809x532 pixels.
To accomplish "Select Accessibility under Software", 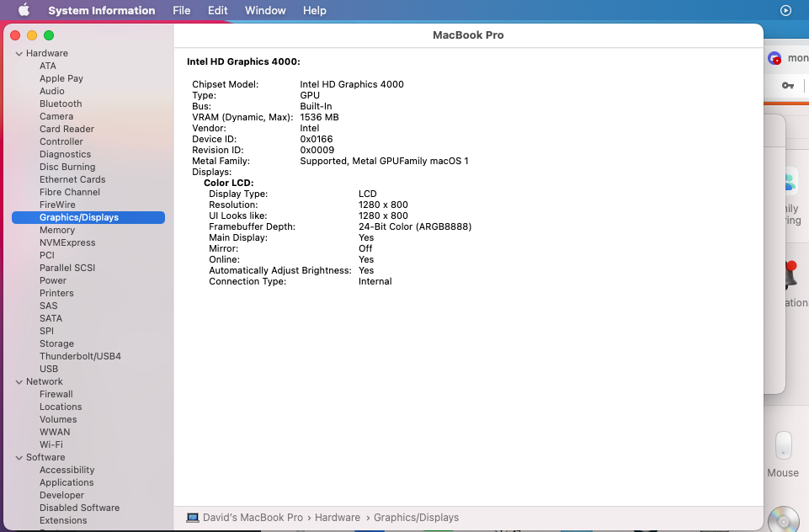I will click(x=67, y=471).
